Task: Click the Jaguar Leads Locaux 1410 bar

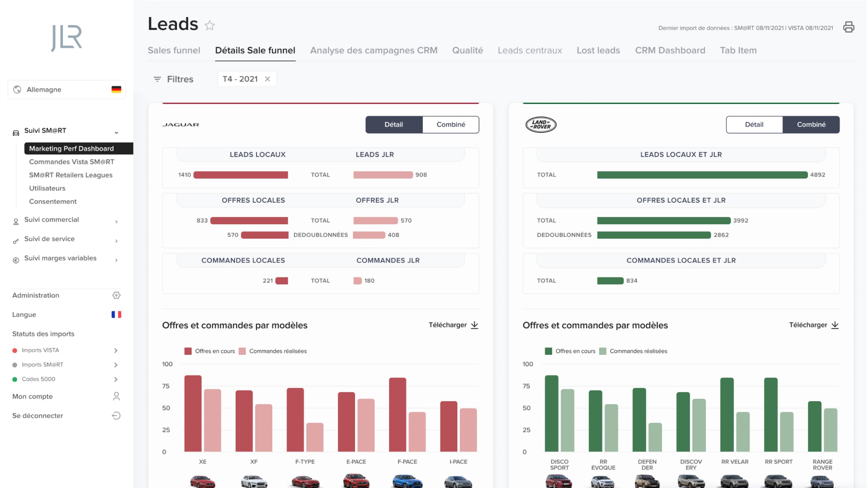Action: [241, 175]
